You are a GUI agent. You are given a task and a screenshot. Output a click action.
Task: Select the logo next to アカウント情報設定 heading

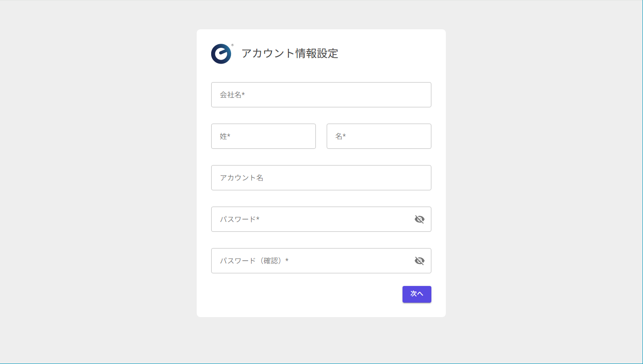221,54
